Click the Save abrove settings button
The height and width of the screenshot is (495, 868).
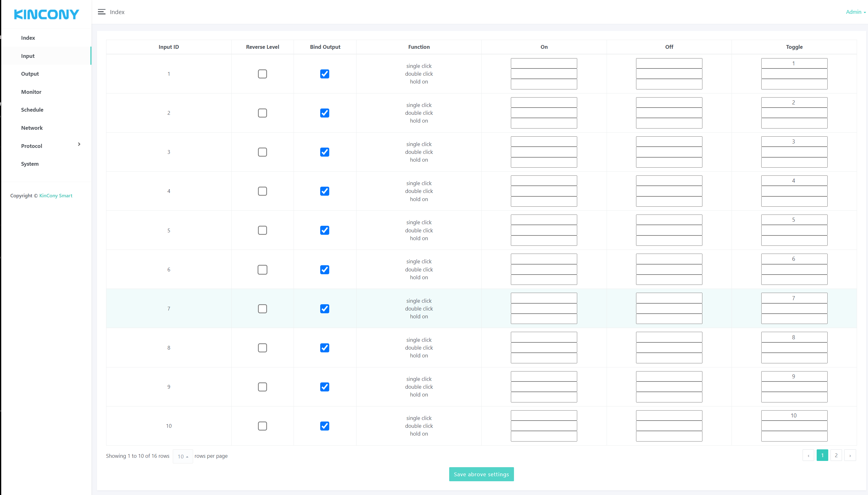point(481,474)
